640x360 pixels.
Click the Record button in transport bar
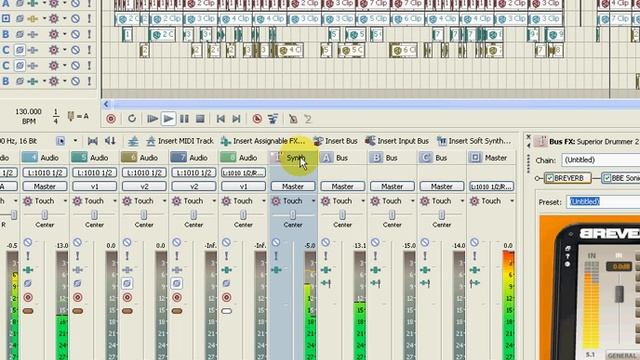[111, 119]
